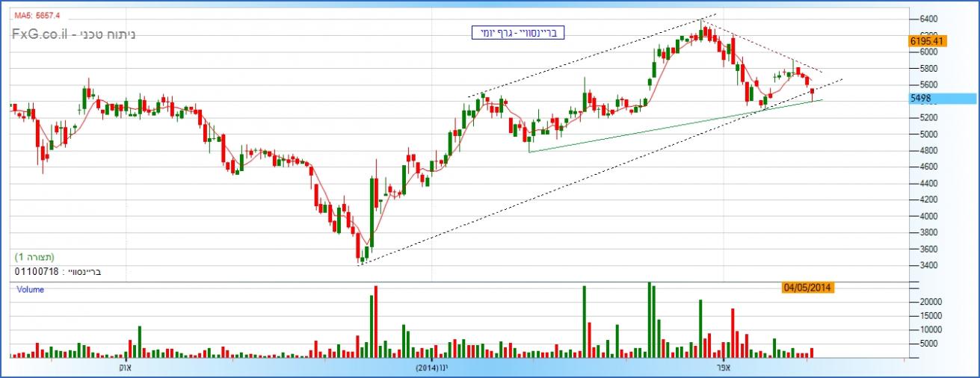The image size is (980, 378).
Task: Click the blue 5498 current price marker
Action: (942, 99)
